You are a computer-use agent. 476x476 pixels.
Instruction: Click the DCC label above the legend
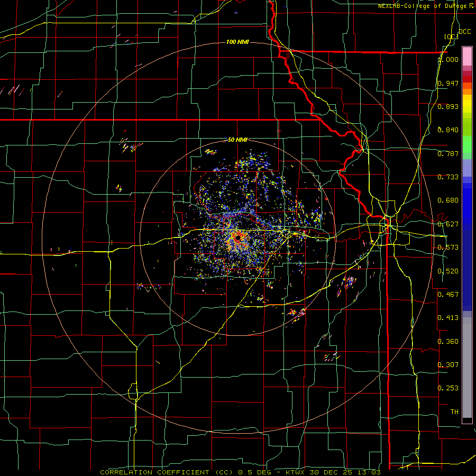pos(464,32)
